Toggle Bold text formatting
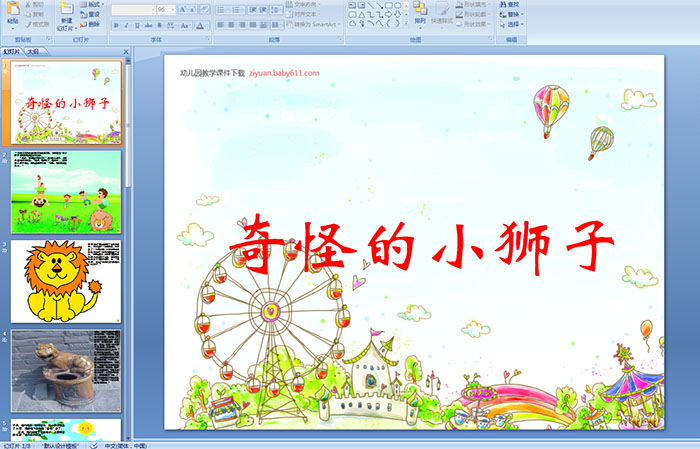The height and width of the screenshot is (449, 700). tap(115, 24)
